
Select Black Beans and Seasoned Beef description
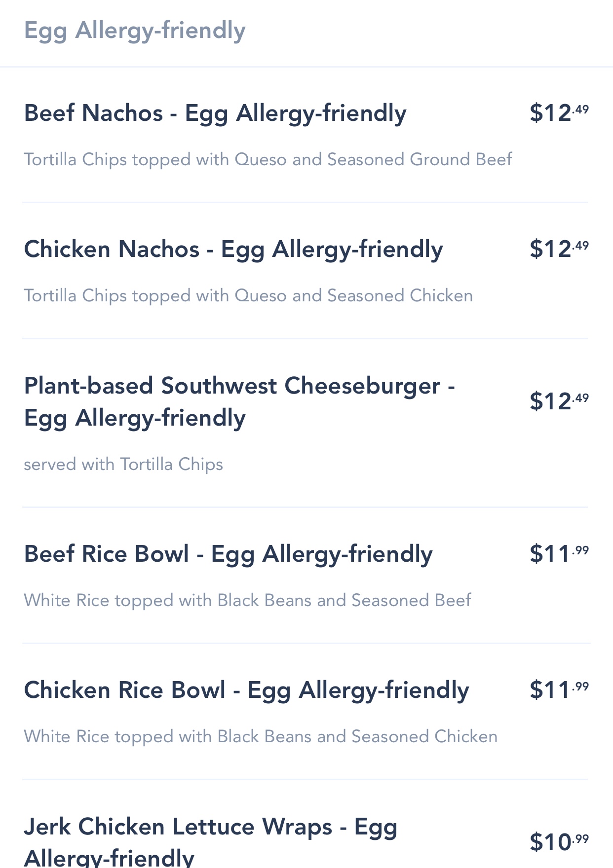[x=247, y=601]
